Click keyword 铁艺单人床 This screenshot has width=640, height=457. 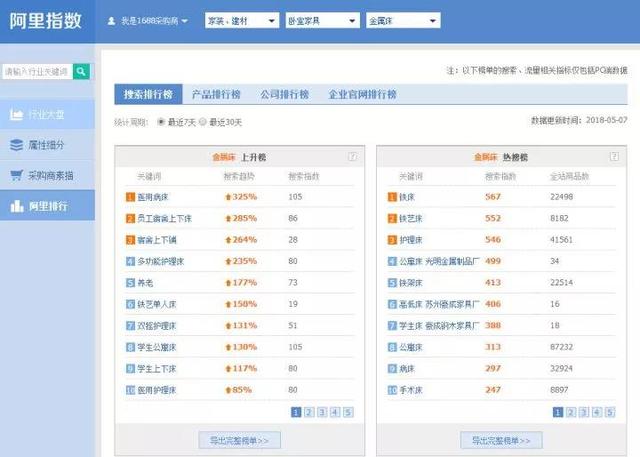coord(157,304)
